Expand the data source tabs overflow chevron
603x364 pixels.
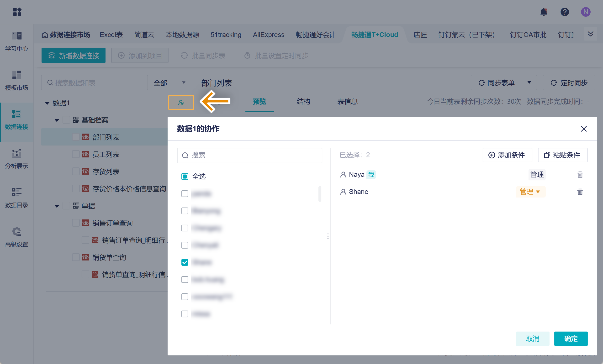(x=590, y=34)
